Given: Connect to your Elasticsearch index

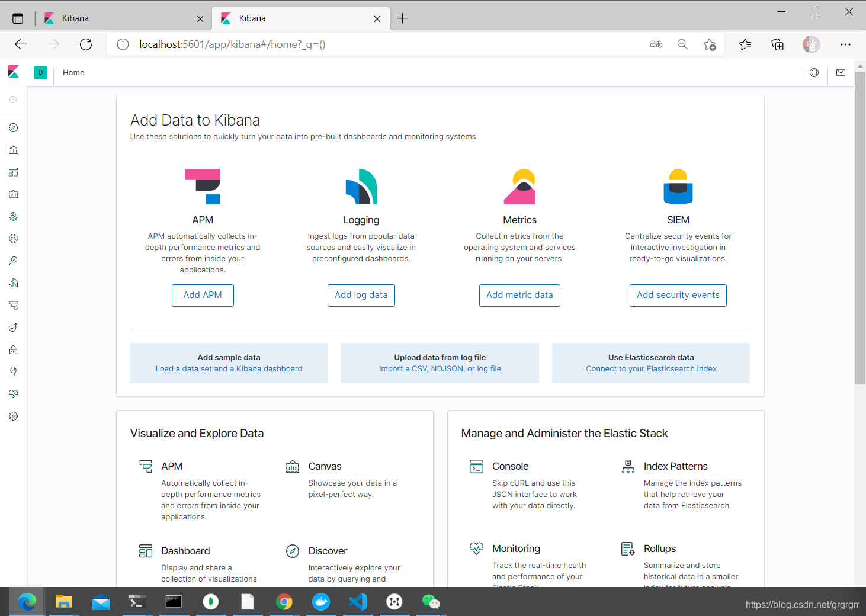Looking at the screenshot, I should [x=651, y=368].
